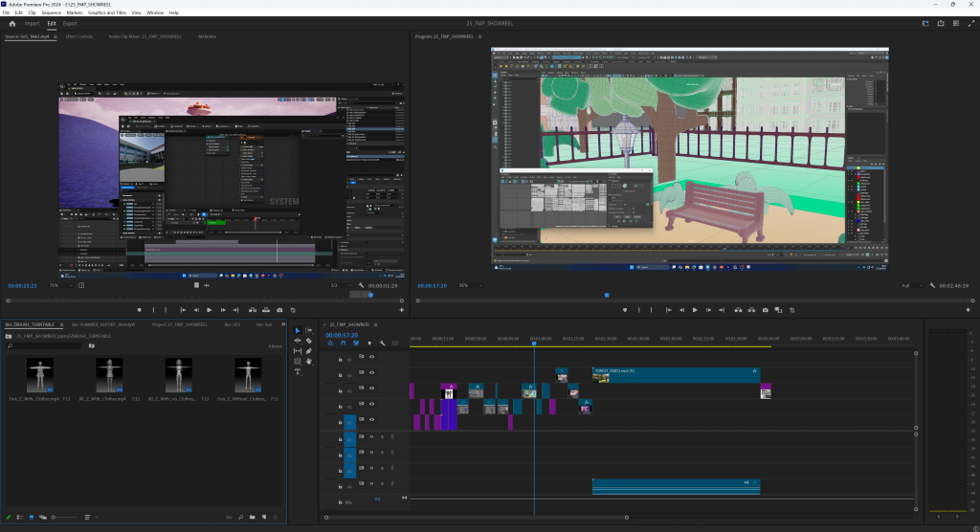Select the Ripple Edit tool
Viewport: 980px width, 532px height.
[298, 341]
